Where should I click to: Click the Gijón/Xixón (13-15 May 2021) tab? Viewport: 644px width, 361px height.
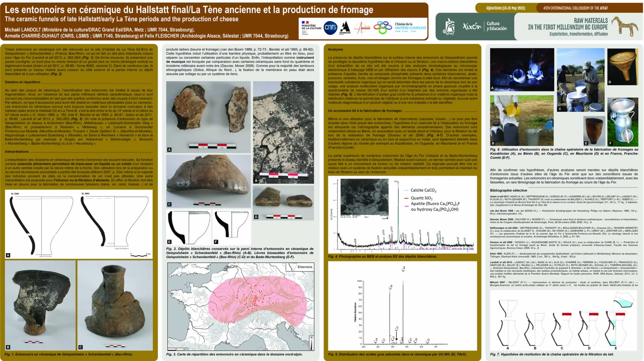505,8
